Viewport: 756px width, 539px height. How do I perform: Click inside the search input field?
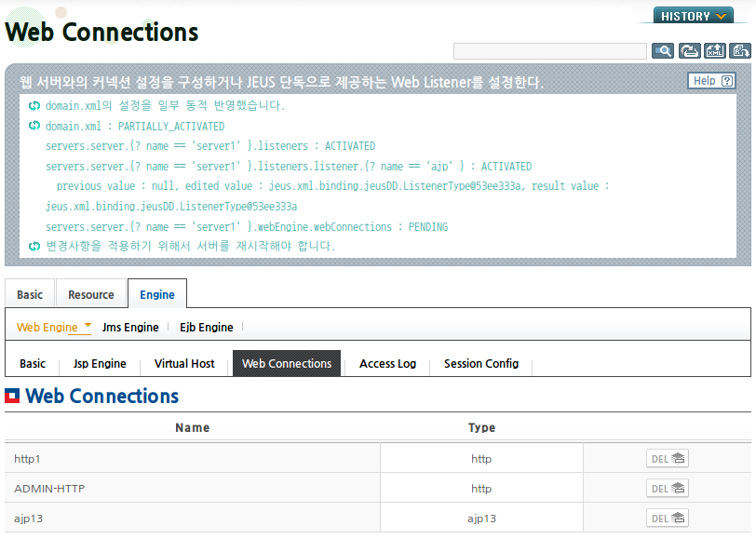[x=549, y=51]
